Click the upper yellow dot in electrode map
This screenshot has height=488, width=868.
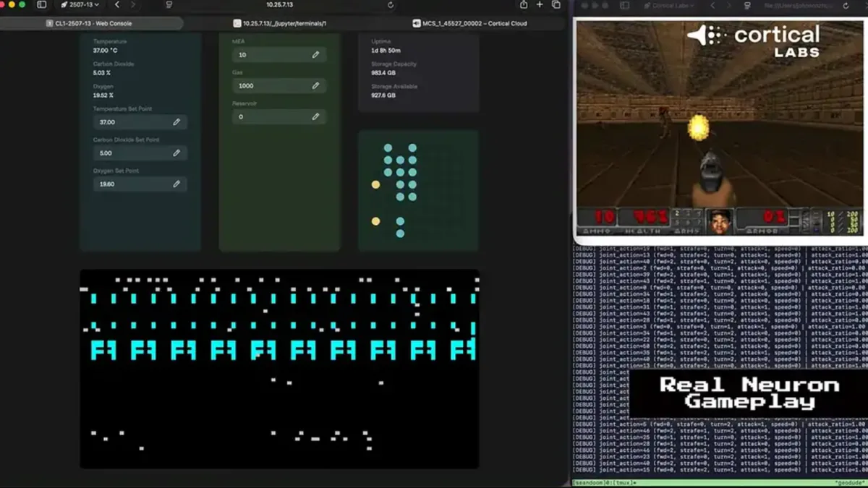click(375, 185)
